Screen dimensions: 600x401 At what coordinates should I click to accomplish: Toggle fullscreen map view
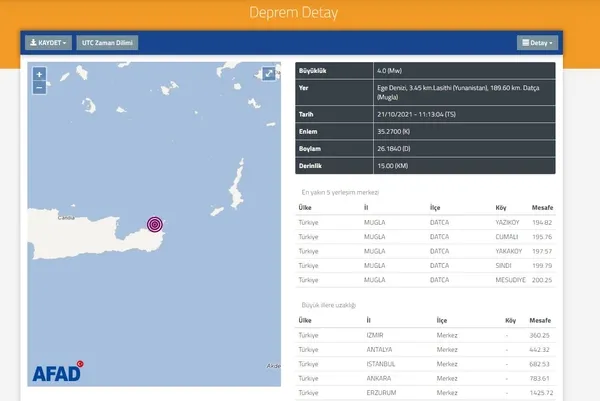click(x=269, y=74)
